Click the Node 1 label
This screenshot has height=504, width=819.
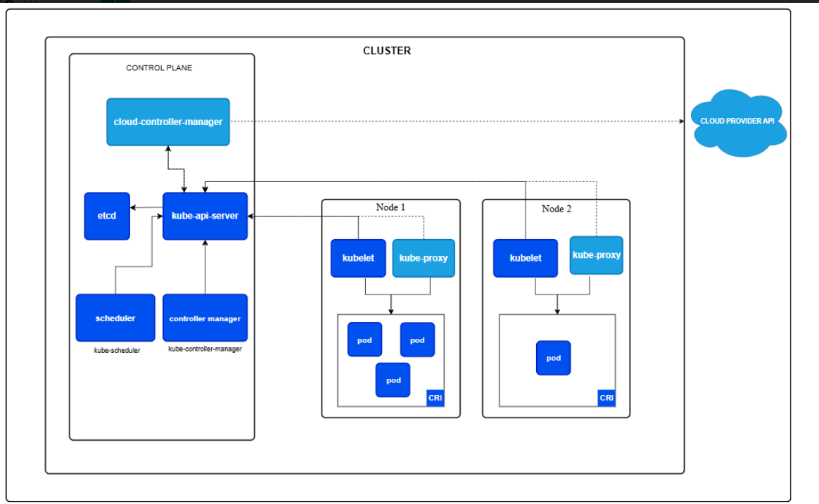point(391,207)
